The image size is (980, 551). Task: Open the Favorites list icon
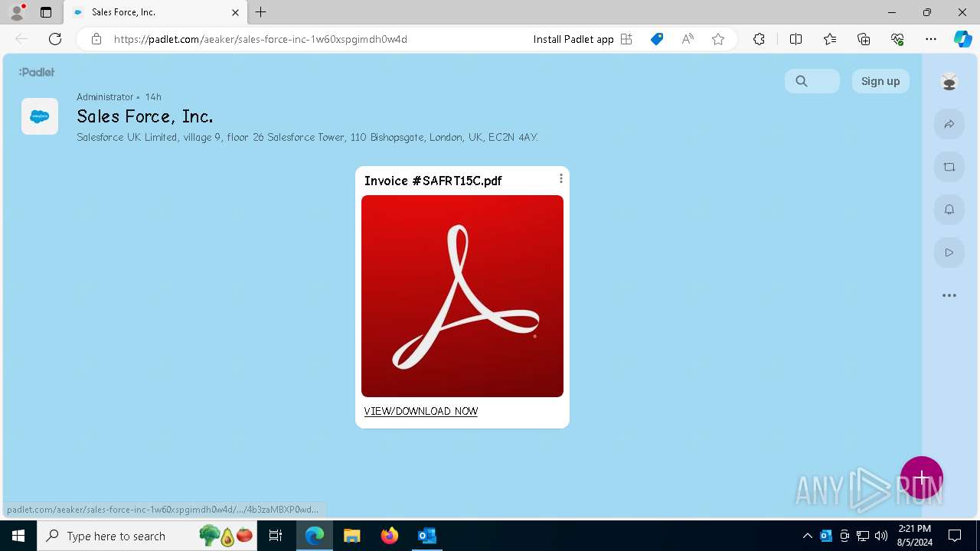click(830, 39)
